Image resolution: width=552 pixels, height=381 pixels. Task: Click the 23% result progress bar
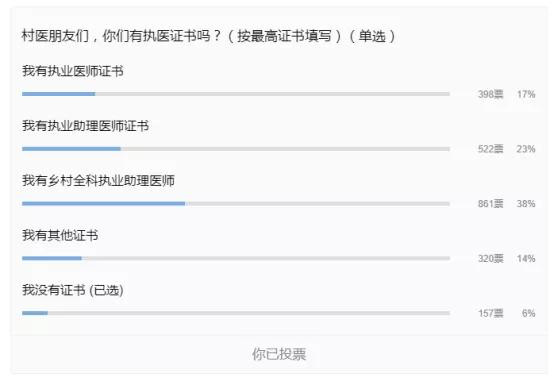(x=236, y=149)
